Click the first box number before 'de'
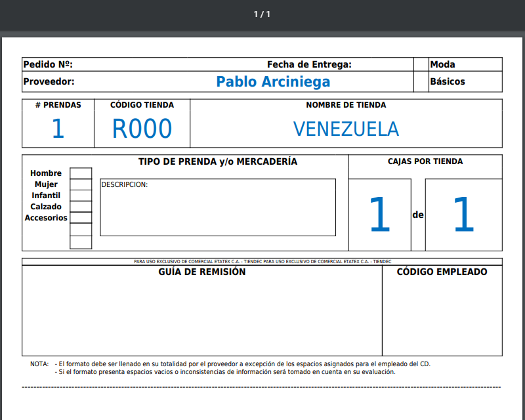The image size is (525, 420). (x=380, y=215)
